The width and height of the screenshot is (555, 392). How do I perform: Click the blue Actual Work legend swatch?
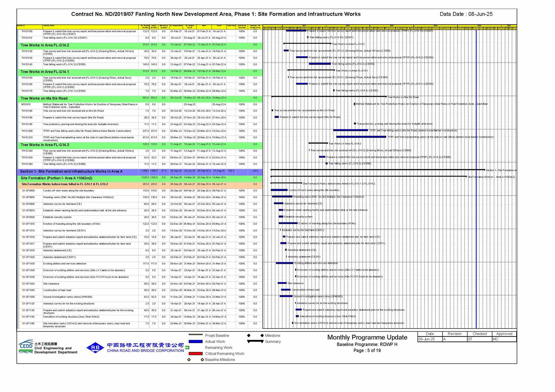tap(195, 341)
